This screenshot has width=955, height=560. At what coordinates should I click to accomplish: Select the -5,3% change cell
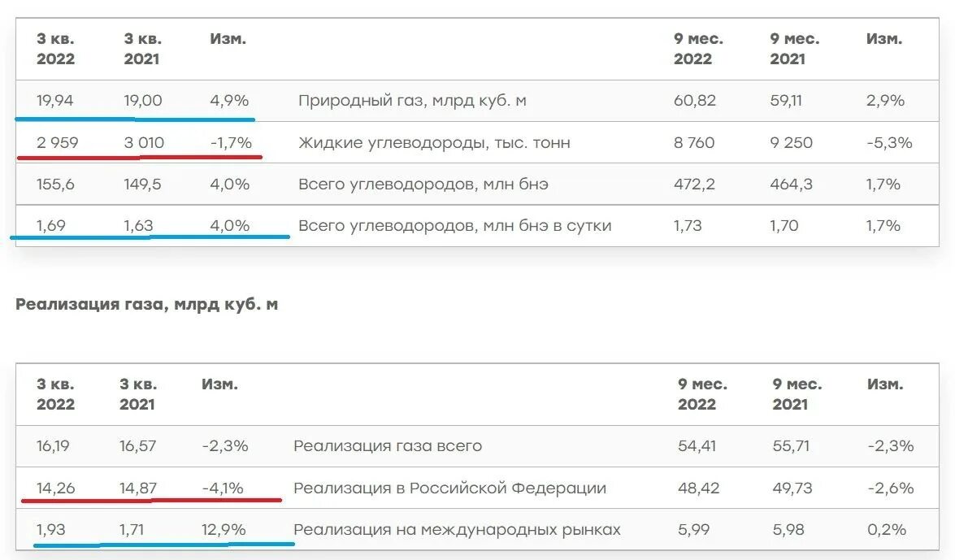pos(890,143)
